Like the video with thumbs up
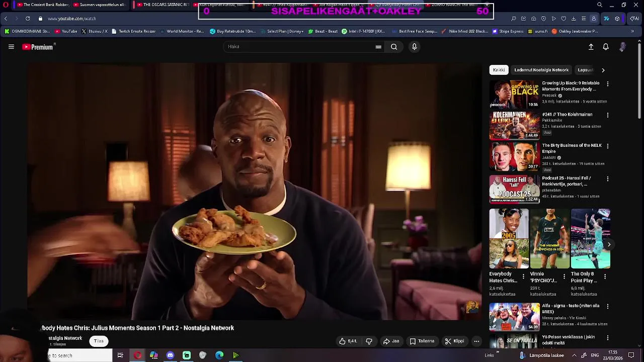The width and height of the screenshot is (644, 362). point(348,341)
